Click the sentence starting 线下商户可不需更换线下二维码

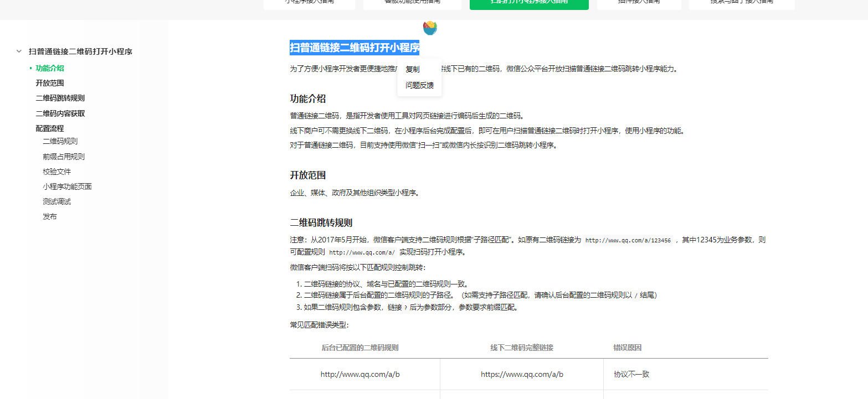488,131
